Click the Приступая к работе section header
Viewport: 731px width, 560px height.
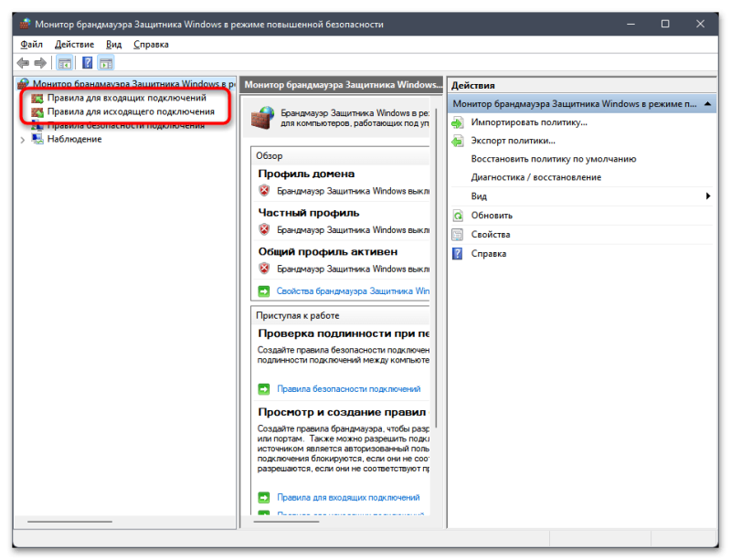(x=340, y=316)
